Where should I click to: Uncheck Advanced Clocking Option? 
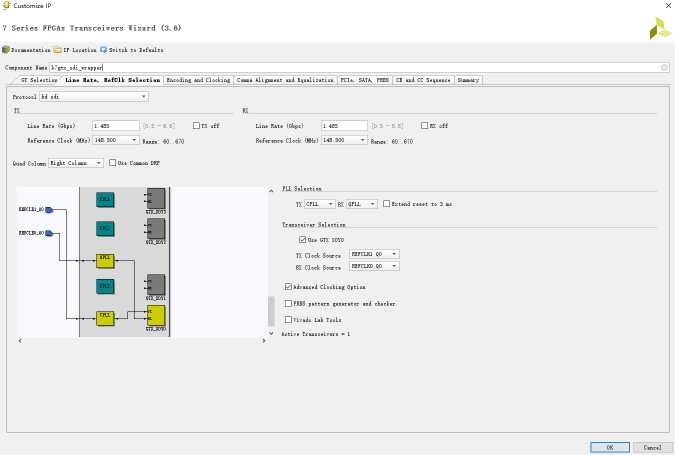288,286
